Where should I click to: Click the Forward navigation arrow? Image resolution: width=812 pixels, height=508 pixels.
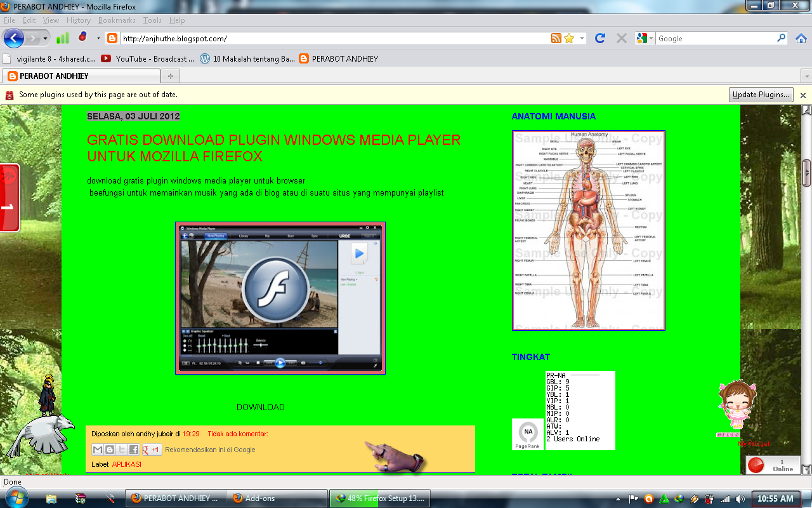(32, 38)
